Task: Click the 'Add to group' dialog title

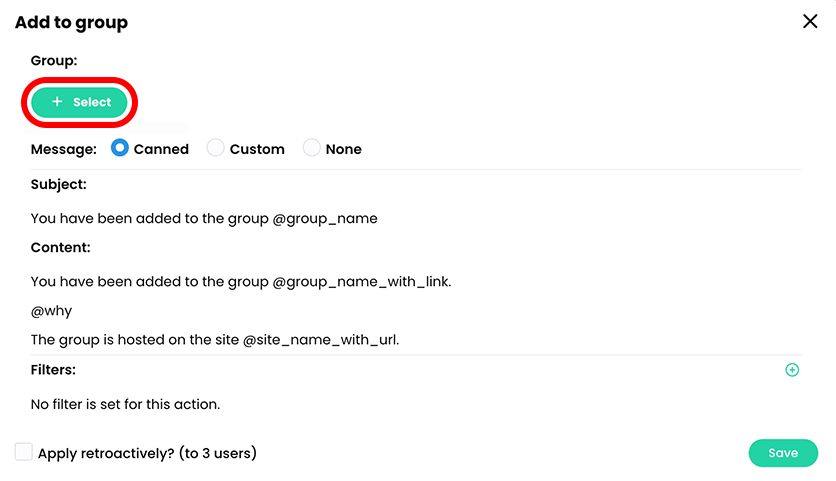Action: click(x=71, y=22)
